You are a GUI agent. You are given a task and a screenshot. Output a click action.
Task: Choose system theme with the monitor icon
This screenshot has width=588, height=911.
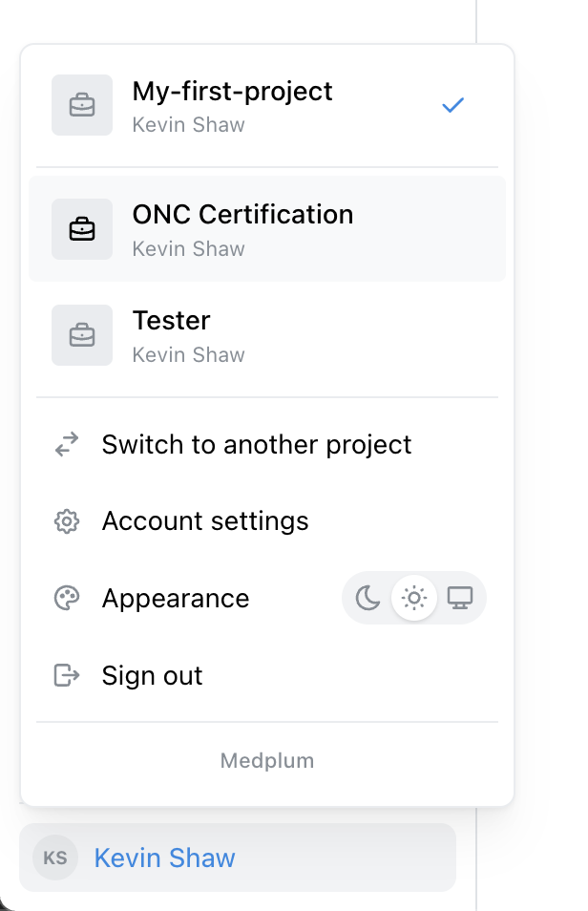point(459,598)
